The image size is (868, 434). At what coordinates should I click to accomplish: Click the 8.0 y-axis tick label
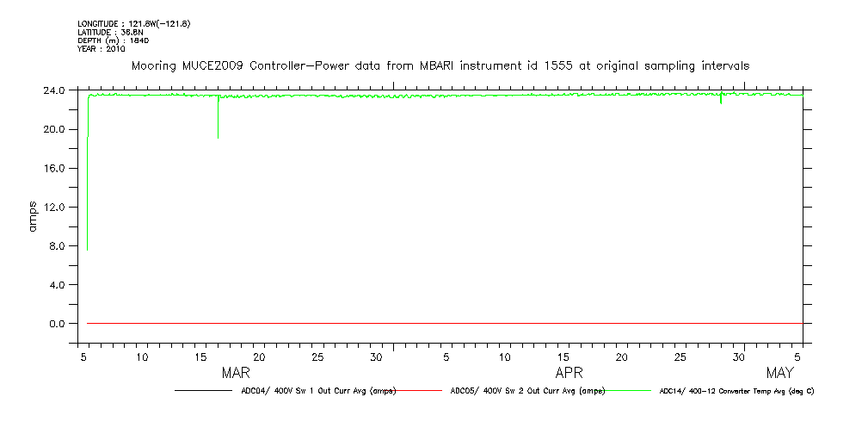click(x=56, y=245)
